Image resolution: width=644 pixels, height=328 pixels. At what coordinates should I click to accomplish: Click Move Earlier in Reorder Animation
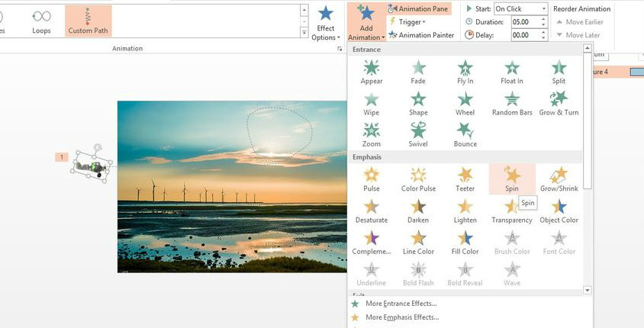tap(579, 22)
